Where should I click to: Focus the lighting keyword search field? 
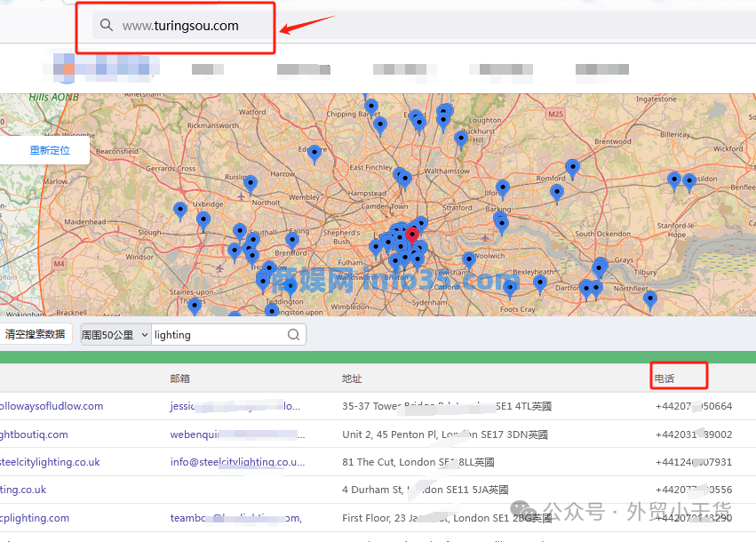coord(219,335)
